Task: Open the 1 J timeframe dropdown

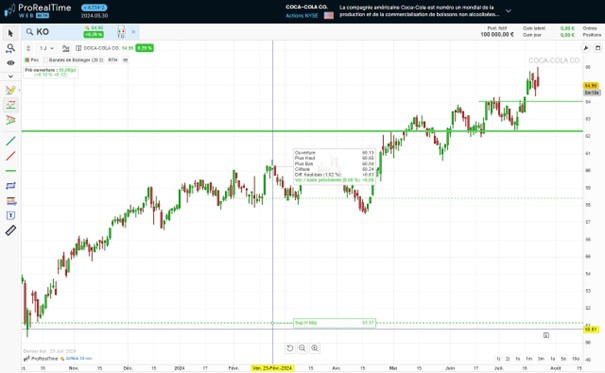Action: tap(46, 48)
